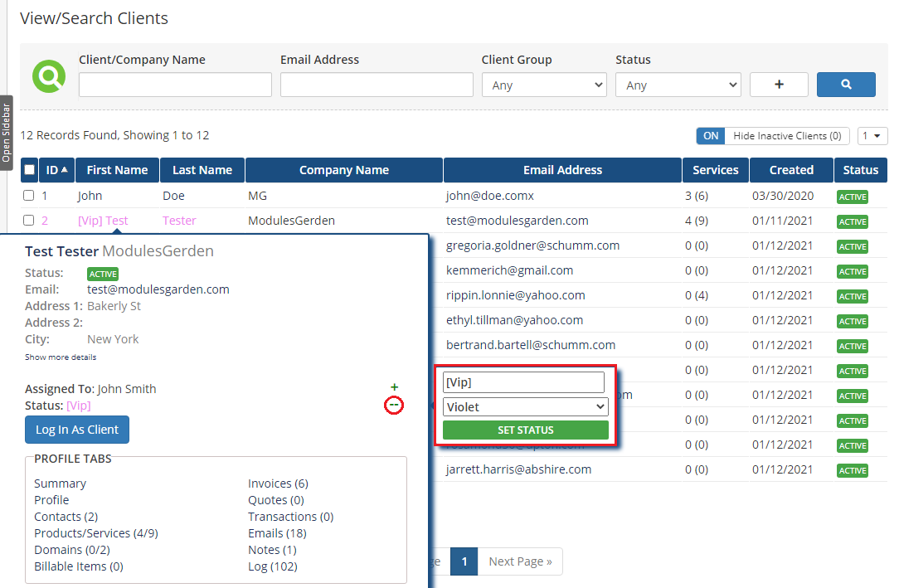Click John first name in row 1
Viewport: 899px width, 588px height.
click(90, 196)
